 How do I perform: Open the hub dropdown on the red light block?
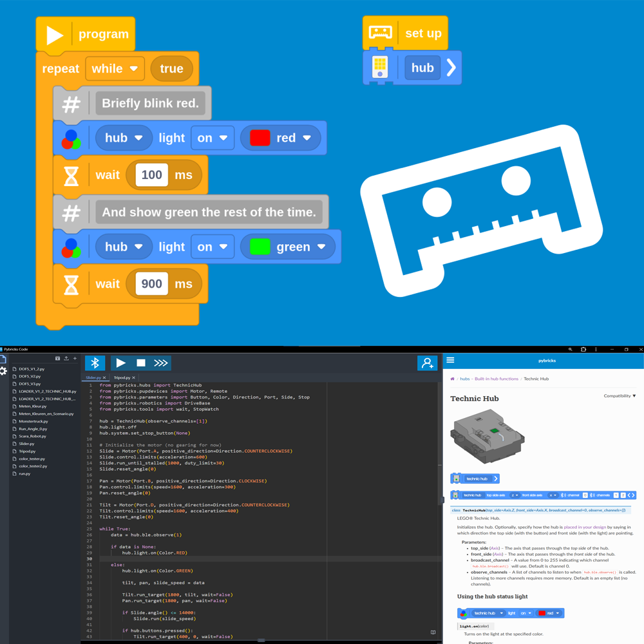click(x=124, y=138)
